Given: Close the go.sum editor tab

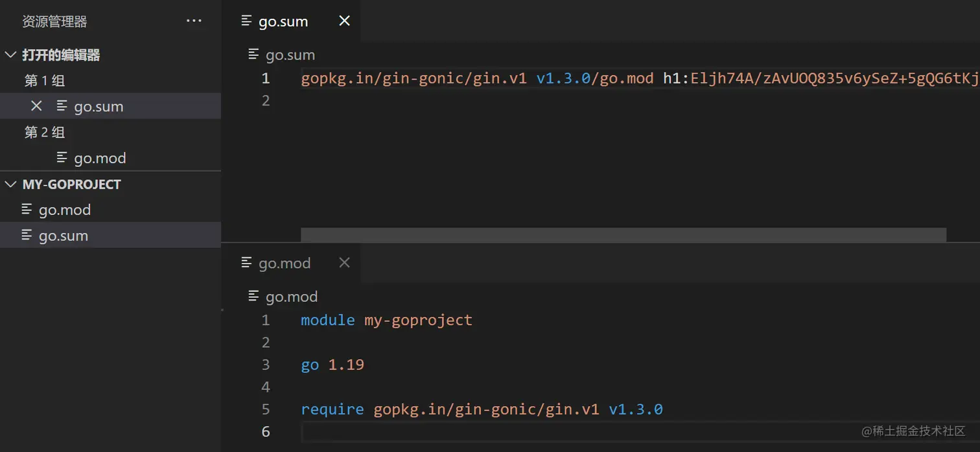Looking at the screenshot, I should [x=344, y=21].
